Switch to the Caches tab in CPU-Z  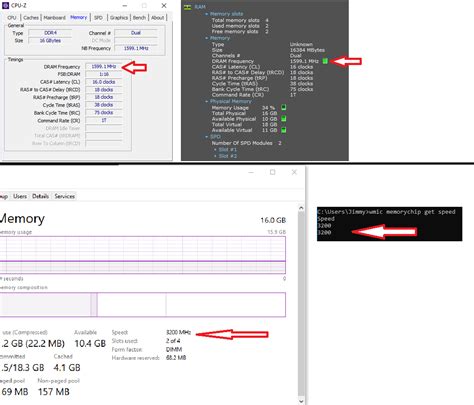coord(31,18)
